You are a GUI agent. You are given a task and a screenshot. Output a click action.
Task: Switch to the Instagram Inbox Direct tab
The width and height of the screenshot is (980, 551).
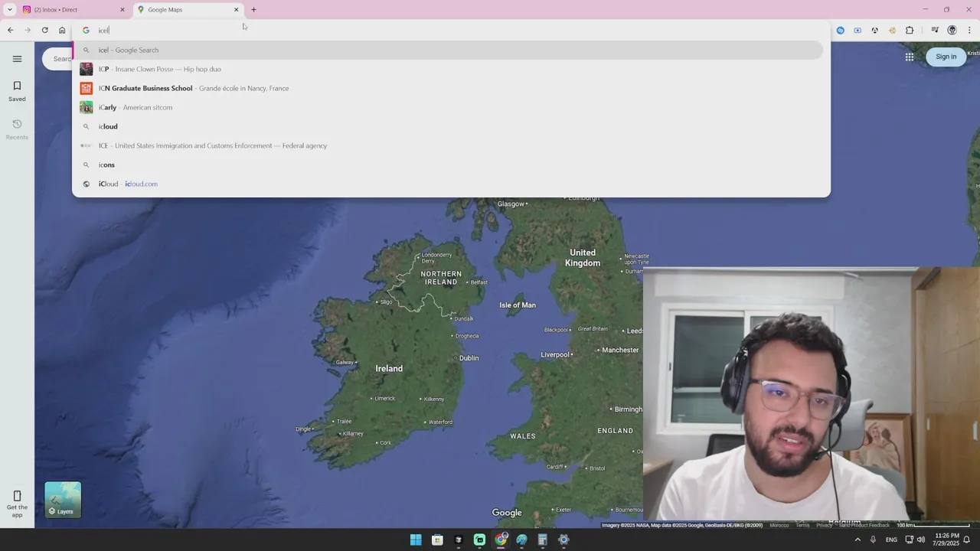click(x=73, y=10)
